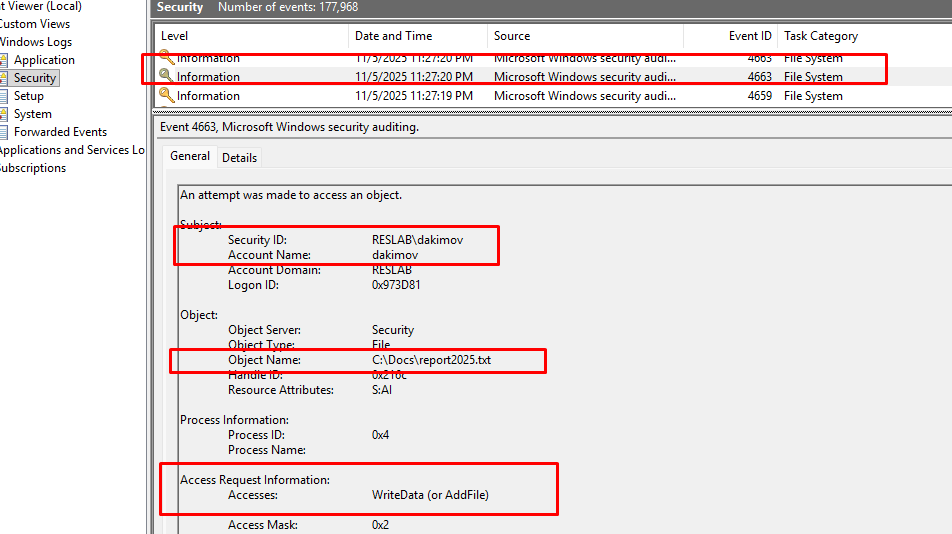Viewport: 952px width, 534px height.
Task: Open Applications and Services Logs node
Action: click(72, 150)
